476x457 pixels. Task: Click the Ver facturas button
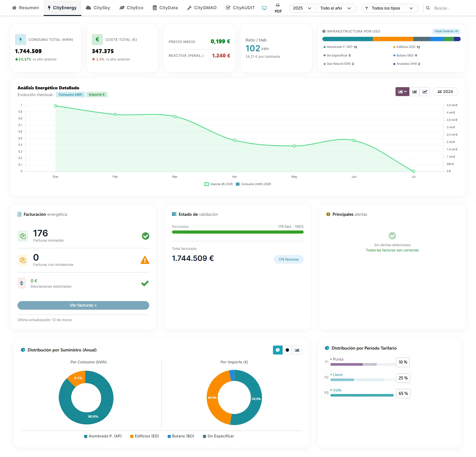coord(83,305)
